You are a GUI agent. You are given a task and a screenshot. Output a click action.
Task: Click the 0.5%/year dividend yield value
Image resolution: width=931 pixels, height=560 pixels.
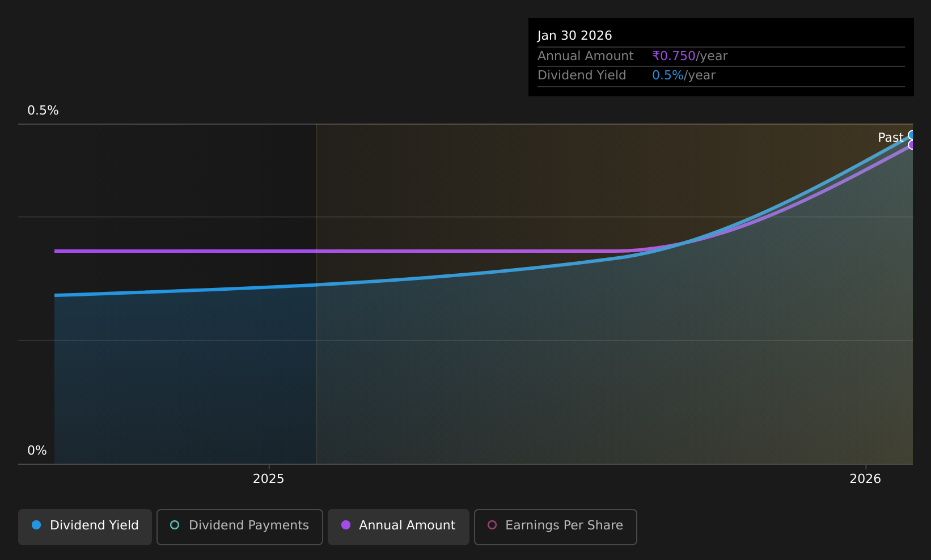coord(684,75)
